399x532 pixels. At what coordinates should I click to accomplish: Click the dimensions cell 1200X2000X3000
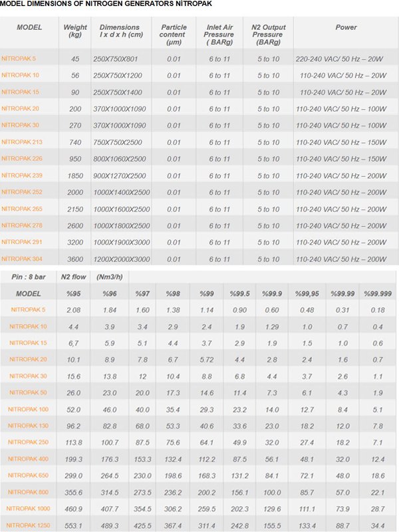point(122,259)
